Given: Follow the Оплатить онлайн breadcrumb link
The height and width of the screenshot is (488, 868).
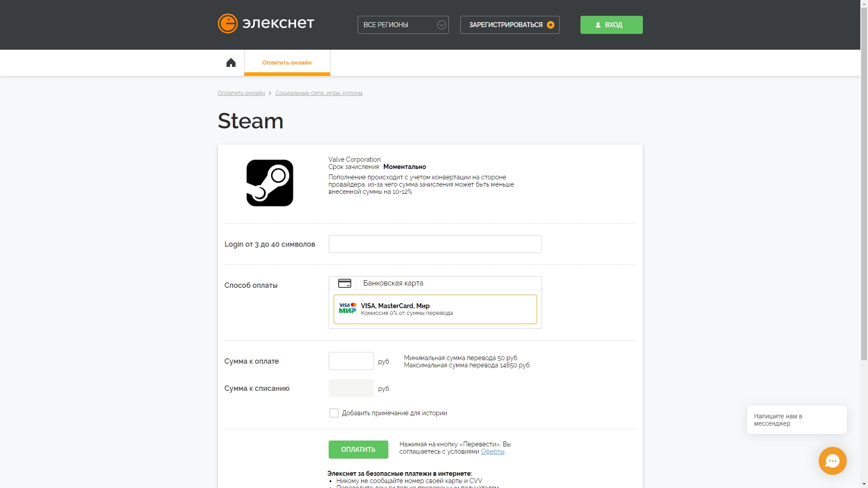Looking at the screenshot, I should pyautogui.click(x=241, y=93).
